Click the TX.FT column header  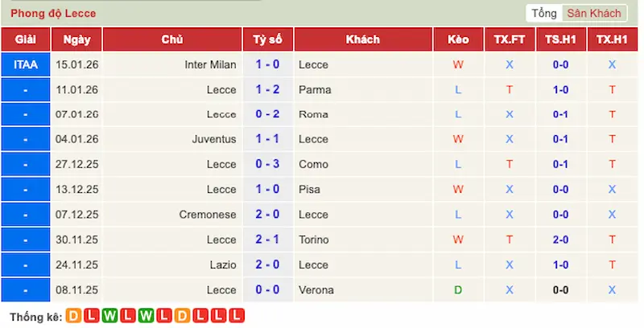[x=509, y=39]
